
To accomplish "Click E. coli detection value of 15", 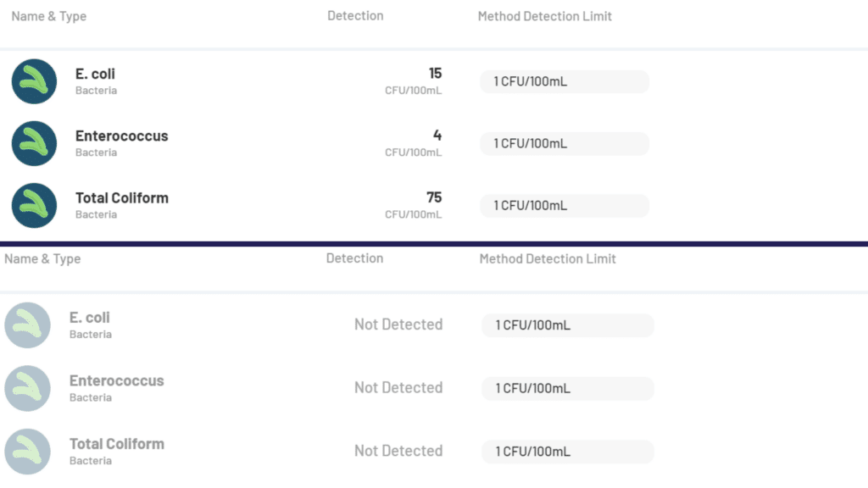I will point(435,74).
